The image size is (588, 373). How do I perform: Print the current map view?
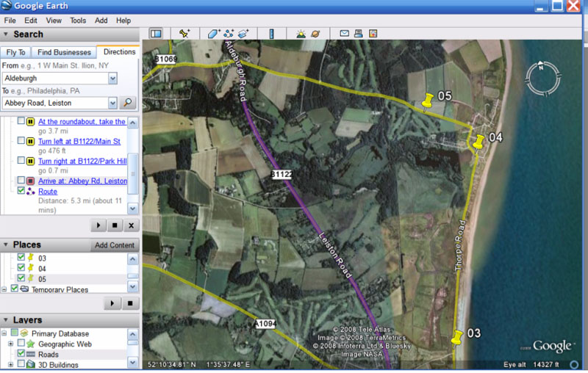(359, 34)
